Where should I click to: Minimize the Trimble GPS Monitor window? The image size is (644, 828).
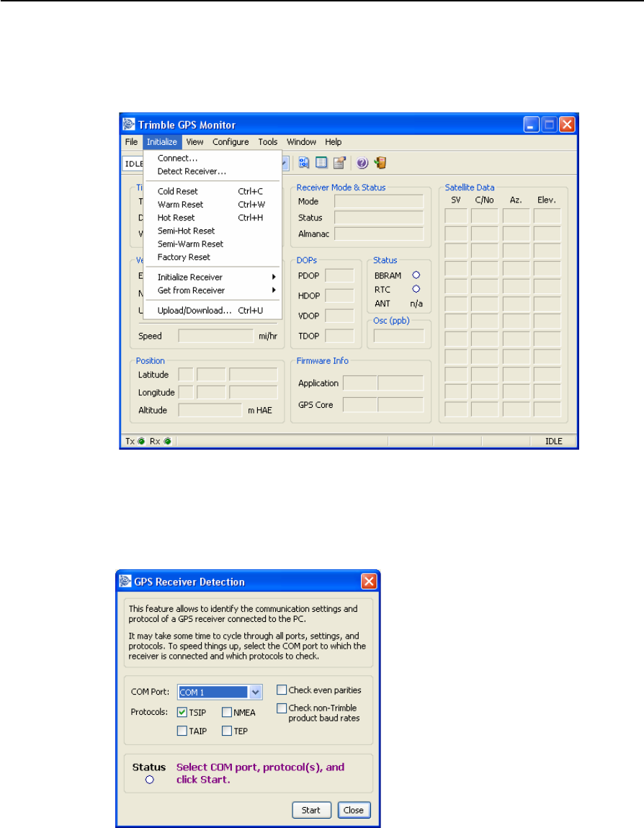pos(532,125)
